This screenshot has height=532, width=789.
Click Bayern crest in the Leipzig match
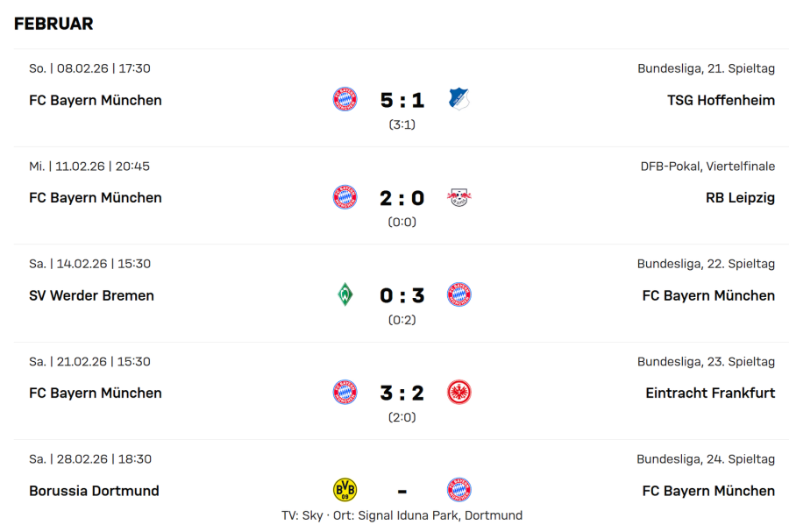[x=345, y=197]
